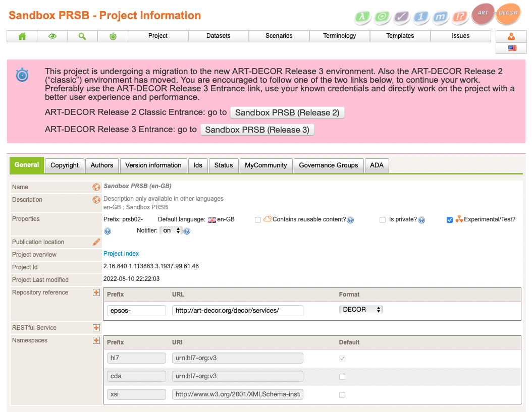Open the Governance Groups tab
This screenshot has height=412, width=532.
328,165
